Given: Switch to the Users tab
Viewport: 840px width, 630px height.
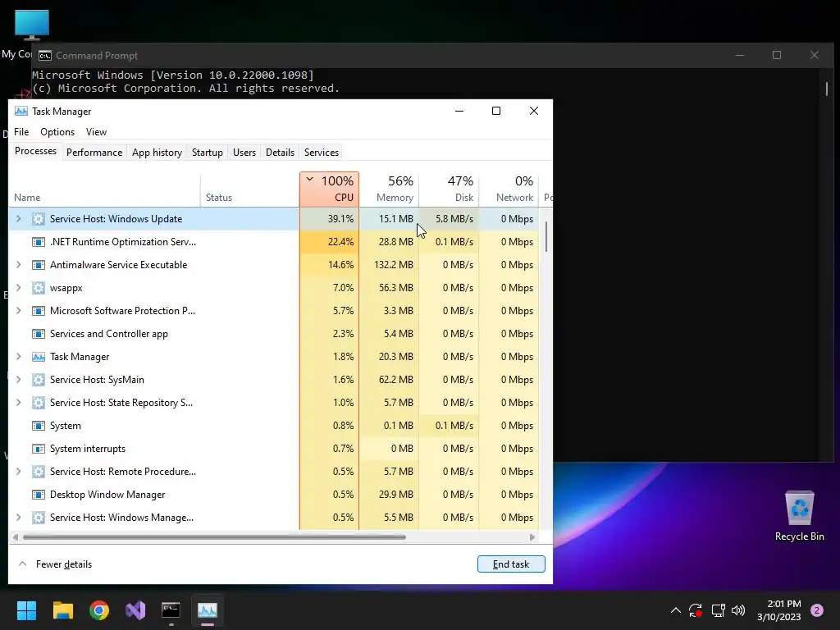Looking at the screenshot, I should coord(244,153).
